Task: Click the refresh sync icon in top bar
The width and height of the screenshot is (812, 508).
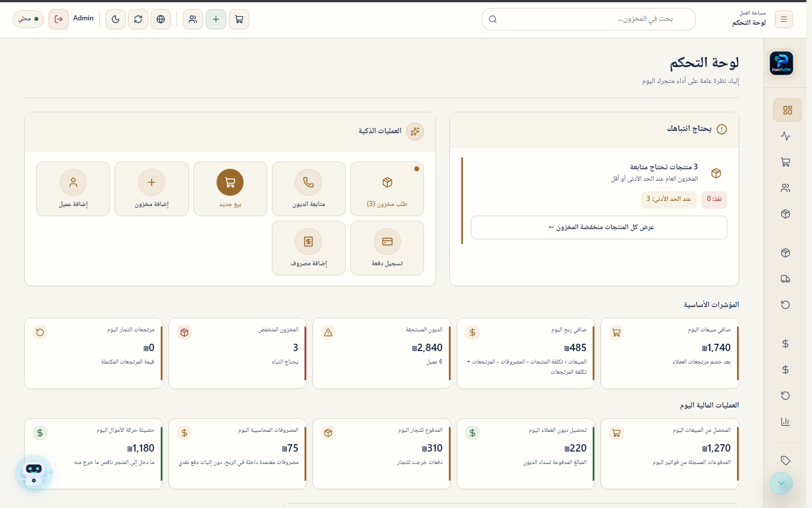Action: pos(138,19)
